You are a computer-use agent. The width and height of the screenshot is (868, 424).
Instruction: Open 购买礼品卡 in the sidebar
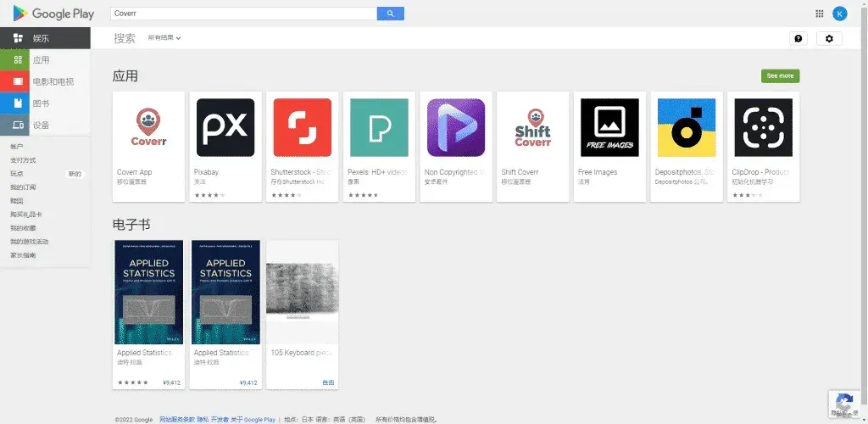(x=26, y=215)
